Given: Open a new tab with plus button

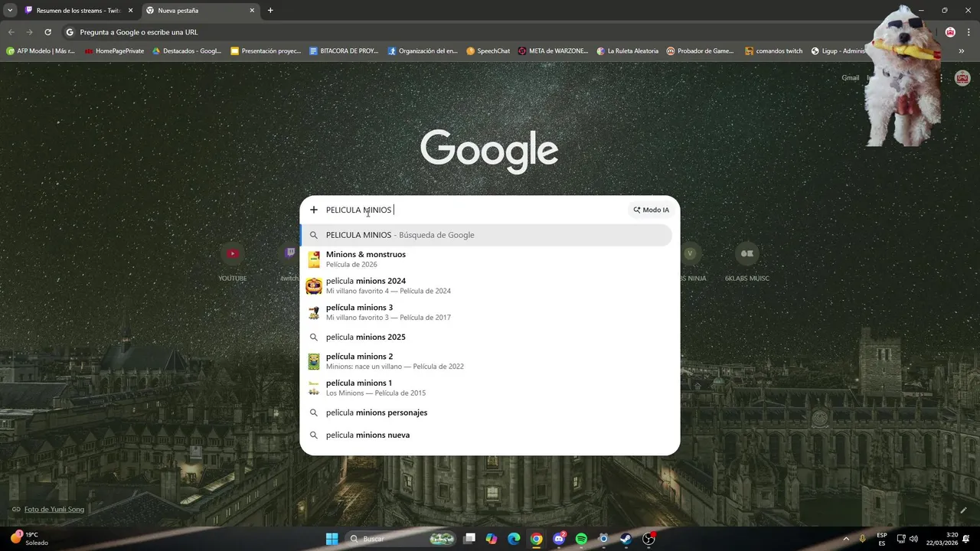Looking at the screenshot, I should [270, 11].
